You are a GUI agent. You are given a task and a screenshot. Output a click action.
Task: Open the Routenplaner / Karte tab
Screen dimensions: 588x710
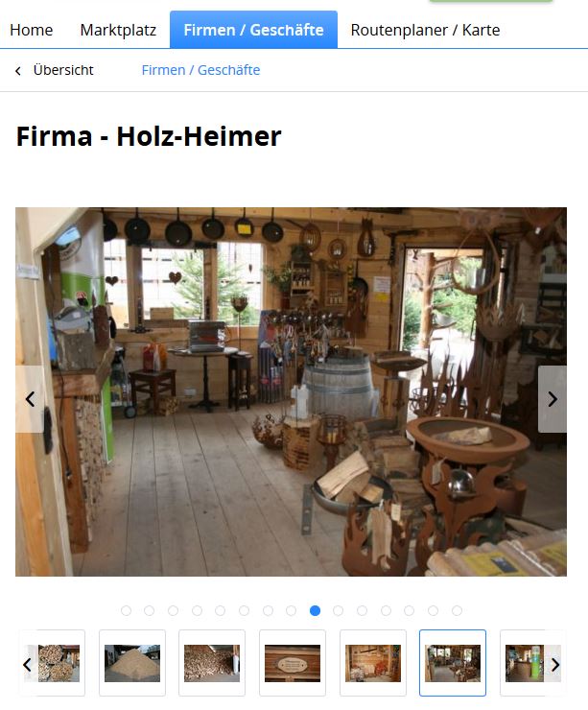click(x=425, y=30)
